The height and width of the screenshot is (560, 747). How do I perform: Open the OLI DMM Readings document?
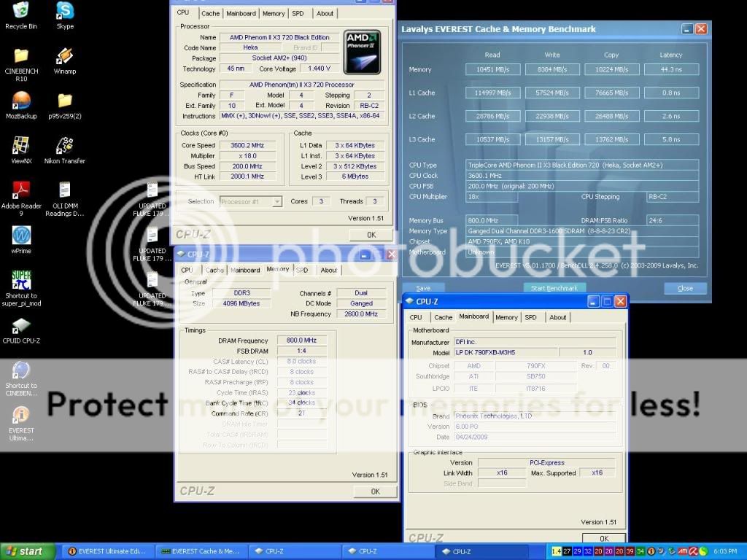(65, 198)
